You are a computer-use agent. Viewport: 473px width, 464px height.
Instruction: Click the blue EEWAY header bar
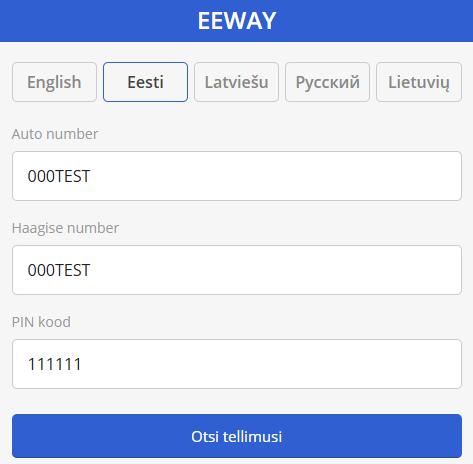click(237, 21)
